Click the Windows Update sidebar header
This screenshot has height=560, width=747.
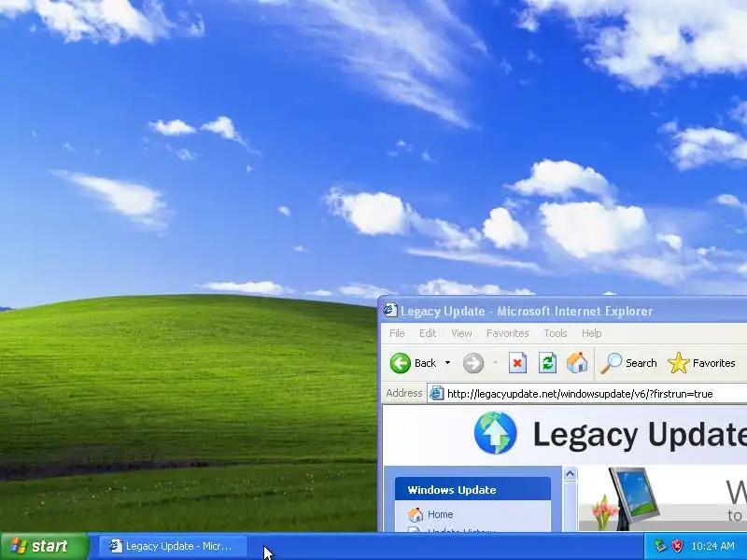(472, 489)
